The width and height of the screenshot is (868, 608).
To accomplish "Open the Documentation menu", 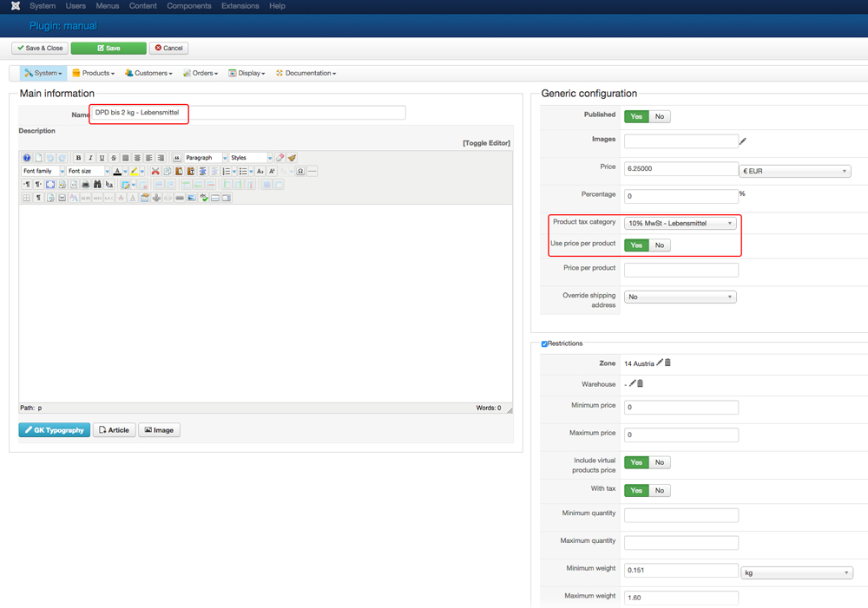I will click(x=306, y=73).
